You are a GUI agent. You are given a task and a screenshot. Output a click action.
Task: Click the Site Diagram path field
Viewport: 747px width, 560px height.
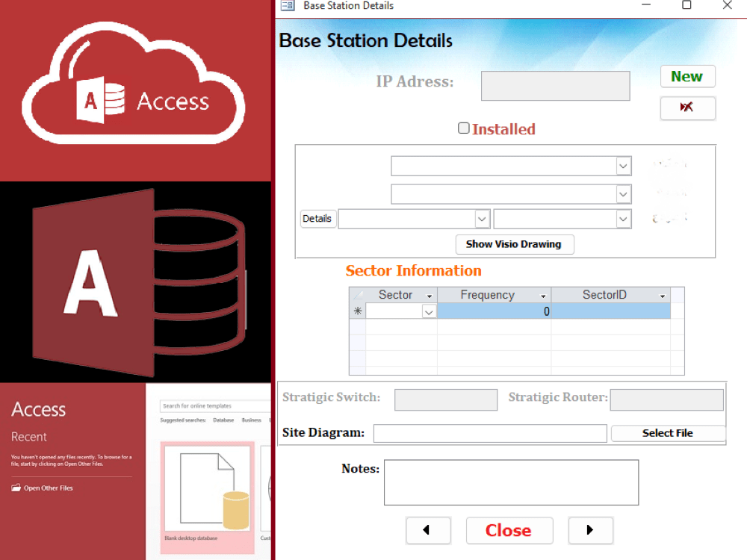[x=490, y=433]
